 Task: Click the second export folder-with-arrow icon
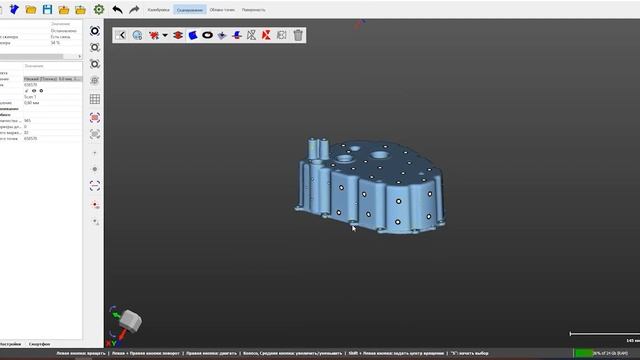[80, 9]
